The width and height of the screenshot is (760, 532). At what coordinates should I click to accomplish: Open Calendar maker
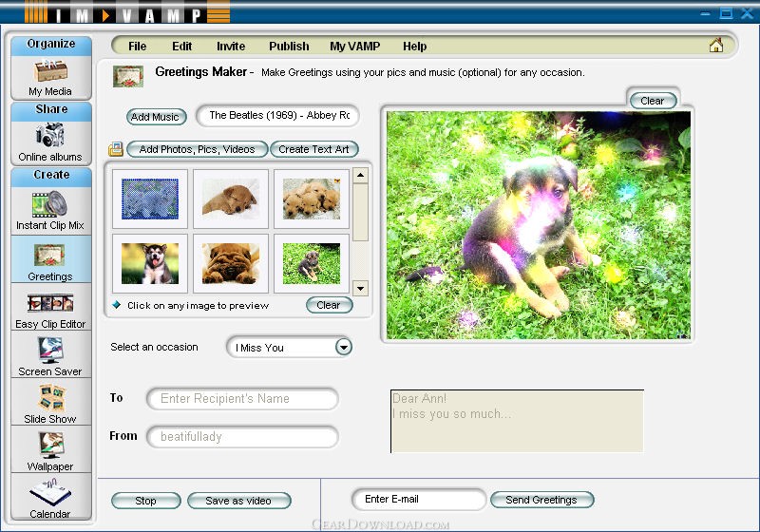click(50, 498)
